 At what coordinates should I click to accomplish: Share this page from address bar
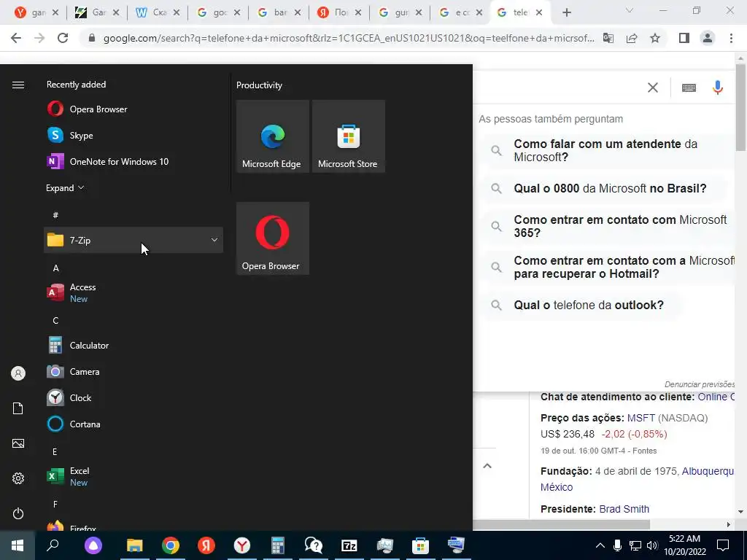[x=632, y=38]
